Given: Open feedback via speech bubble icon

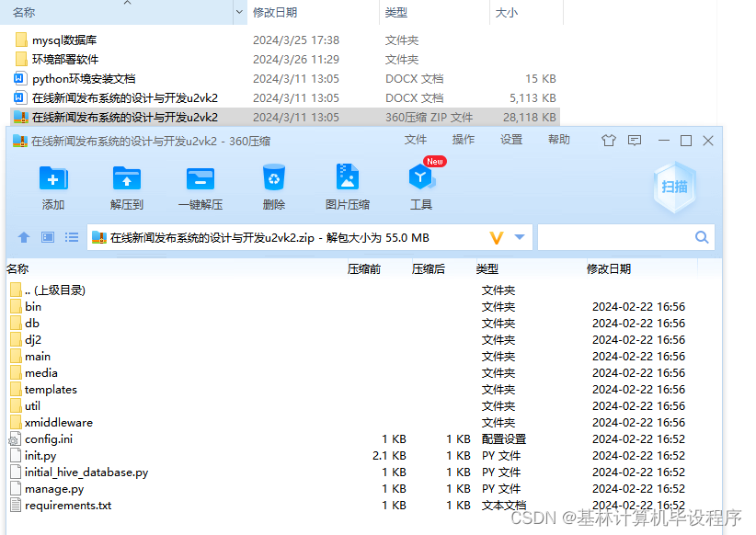Looking at the screenshot, I should tap(635, 140).
